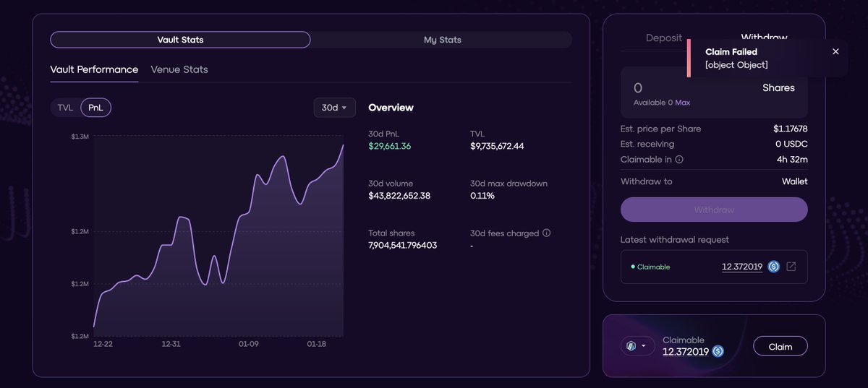Click the Claimable 12.372019 amount at bottom
868x388 pixels.
tap(686, 352)
